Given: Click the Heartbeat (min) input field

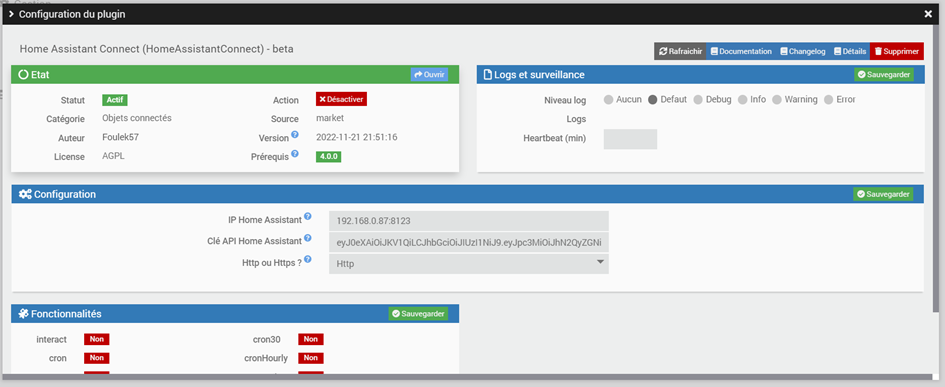Looking at the screenshot, I should [630, 139].
